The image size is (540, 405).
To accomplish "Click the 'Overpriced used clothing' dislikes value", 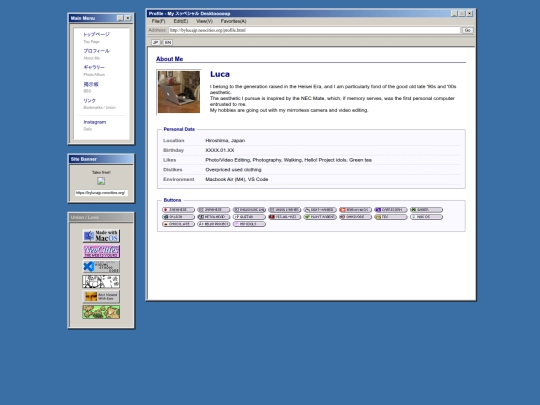I will pyautogui.click(x=233, y=169).
